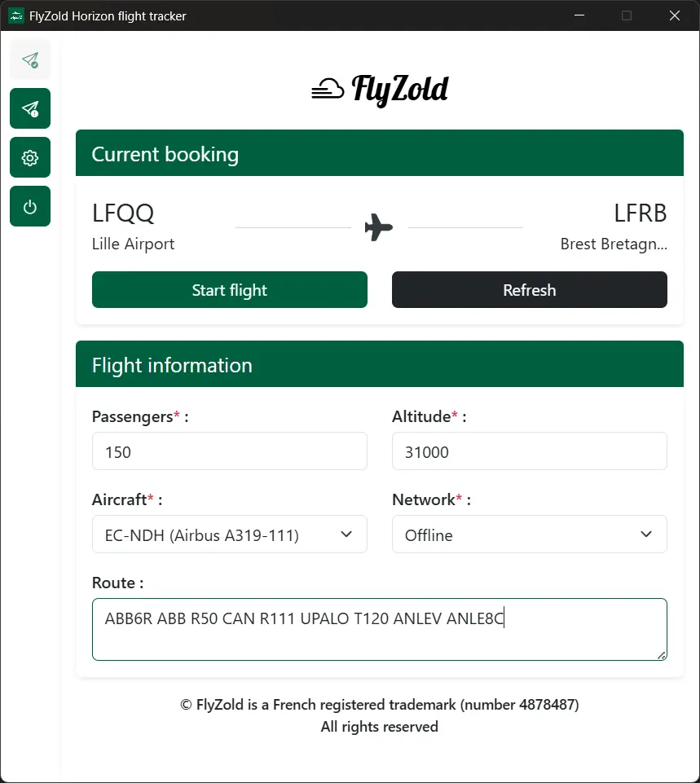Click the FlyZold cloud logo
Image resolution: width=700 pixels, height=783 pixels.
380,89
